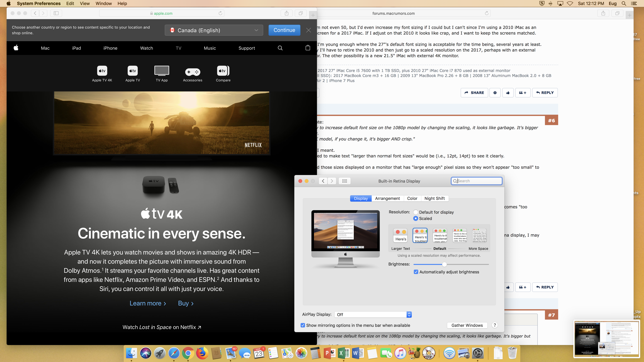Adjust the Brightness slider
This screenshot has width=644, height=362.
click(444, 264)
